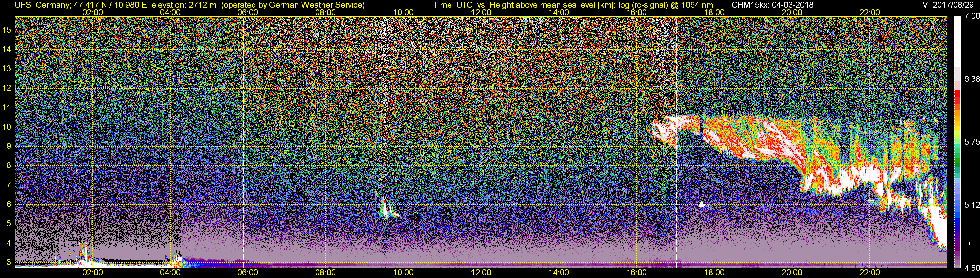This screenshot has height=278, width=980.
Task: Pick the 9. km height axis label
Action: (x=9, y=147)
